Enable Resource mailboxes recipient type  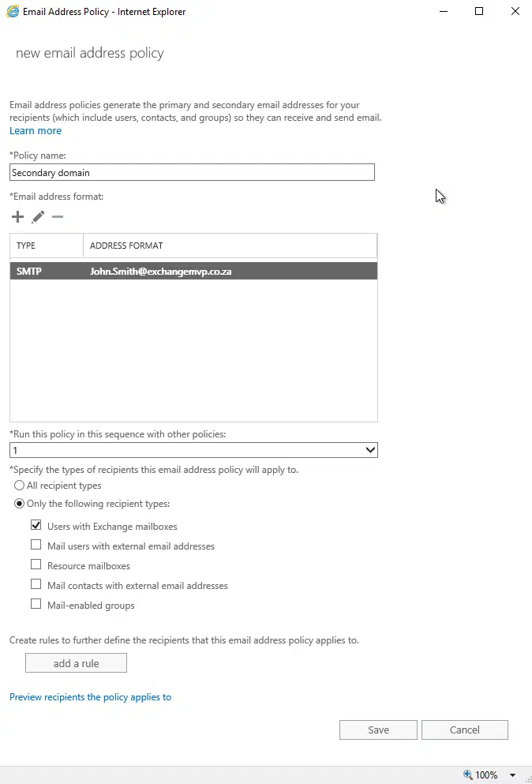click(x=36, y=565)
